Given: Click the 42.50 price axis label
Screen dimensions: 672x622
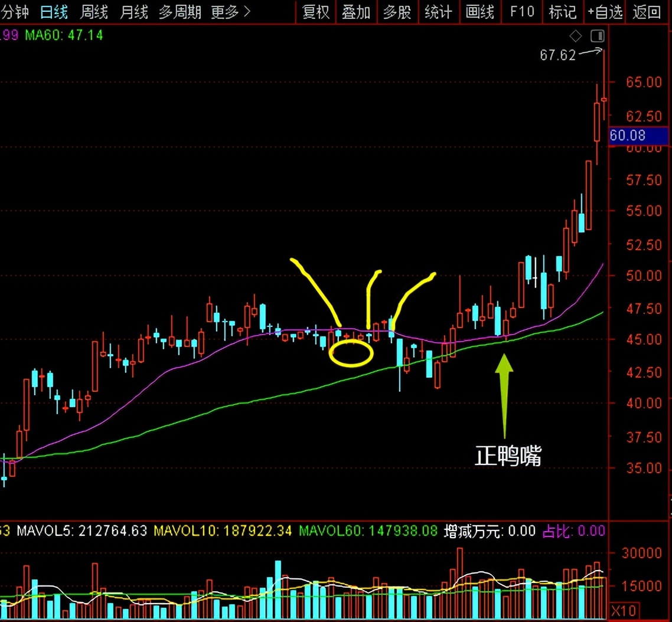Looking at the screenshot, I should tap(644, 372).
